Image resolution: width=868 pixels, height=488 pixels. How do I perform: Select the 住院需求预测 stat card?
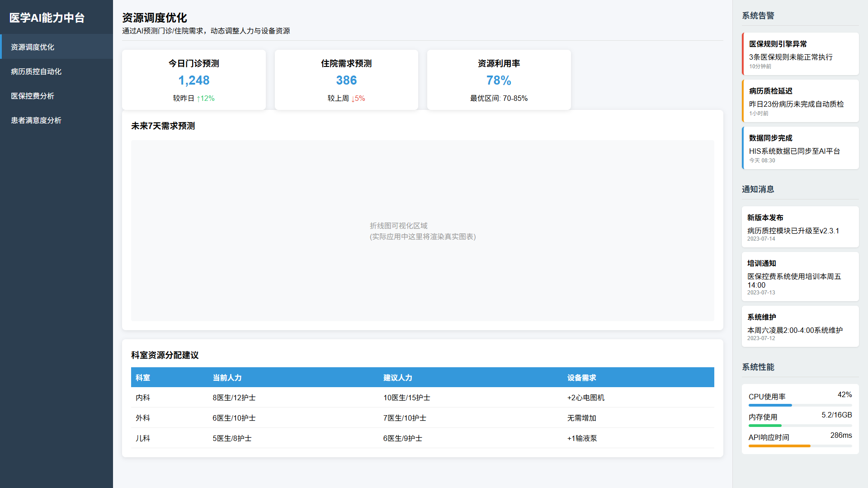346,80
